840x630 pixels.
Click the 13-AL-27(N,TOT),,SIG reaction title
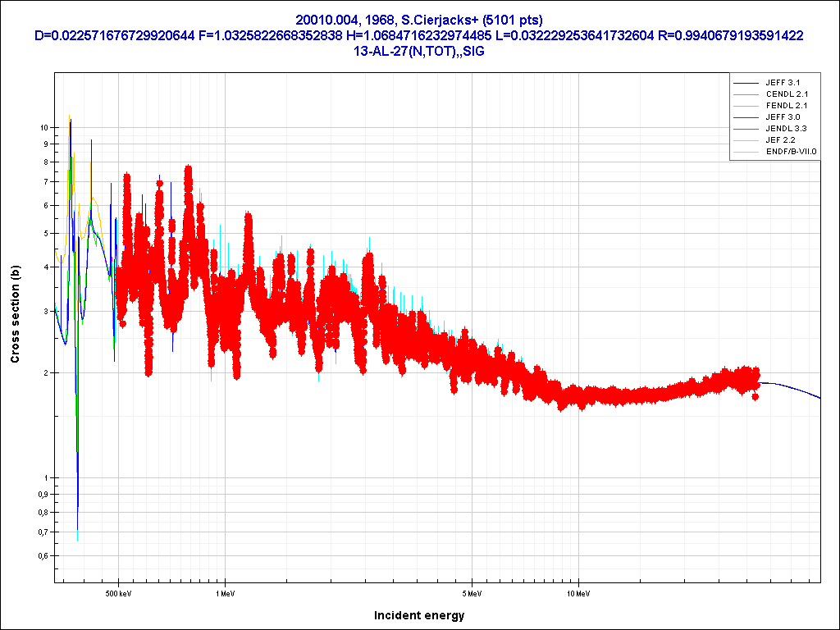pos(419,51)
